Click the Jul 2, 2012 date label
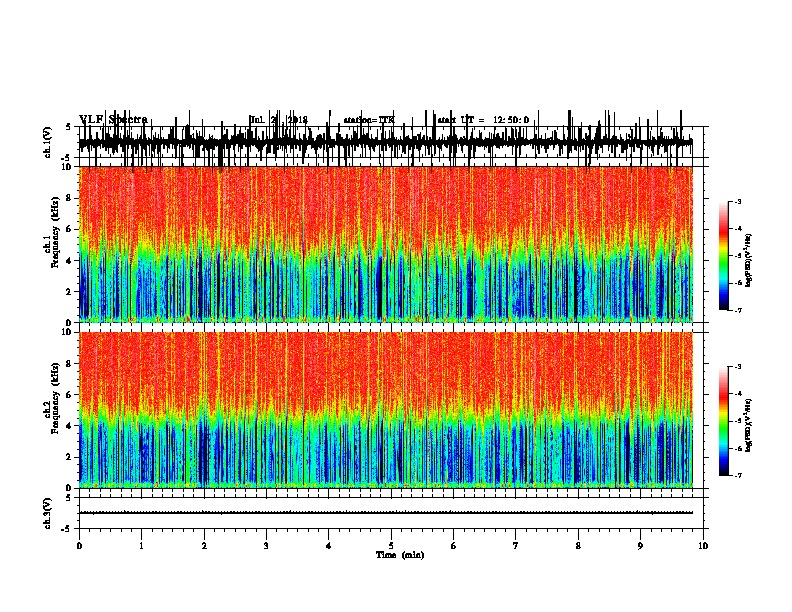 (278, 120)
